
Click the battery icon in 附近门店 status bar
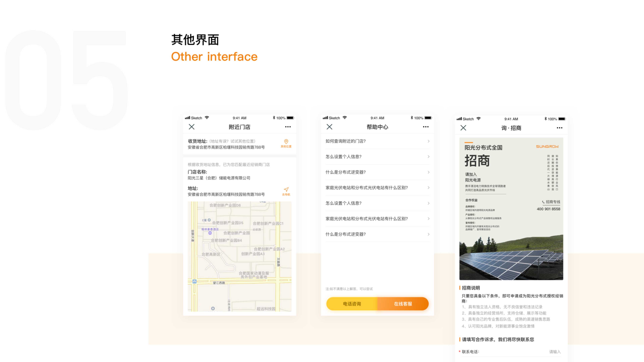click(x=290, y=118)
